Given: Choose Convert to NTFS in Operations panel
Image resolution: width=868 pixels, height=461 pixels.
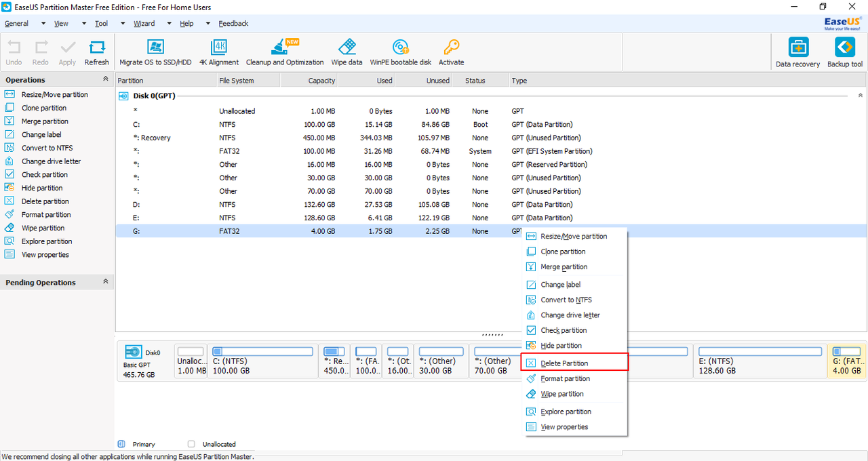Looking at the screenshot, I should click(x=39, y=148).
